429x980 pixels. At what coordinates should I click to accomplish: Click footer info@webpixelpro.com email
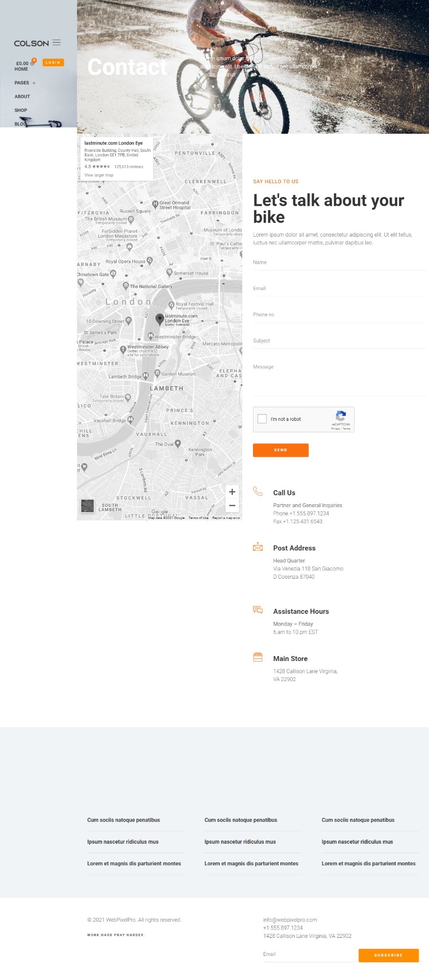point(290,920)
